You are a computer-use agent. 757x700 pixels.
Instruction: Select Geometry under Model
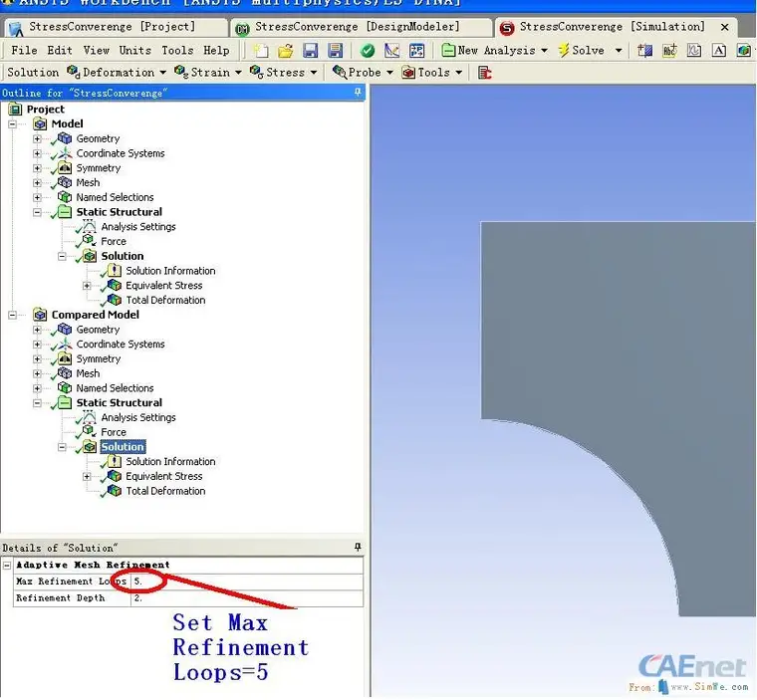(98, 138)
